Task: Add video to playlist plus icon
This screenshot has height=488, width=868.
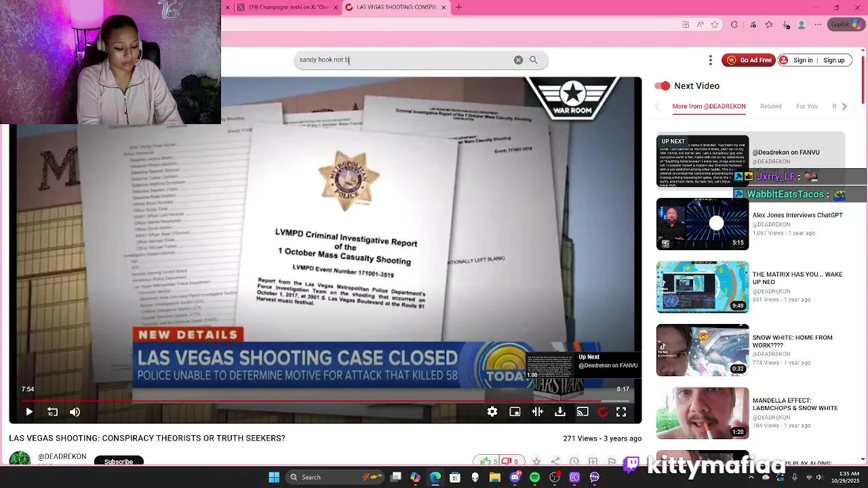Action: [593, 462]
